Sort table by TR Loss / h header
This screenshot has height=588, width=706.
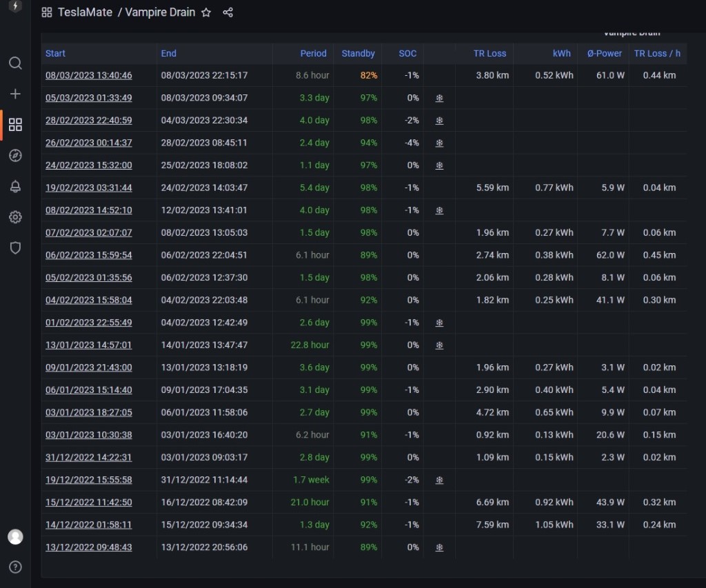(x=657, y=53)
